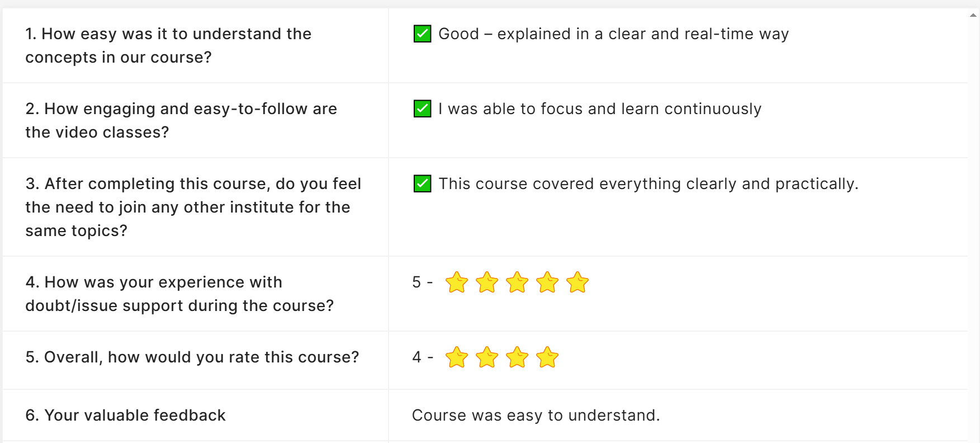Click the fourth star of the overall course rating
Image resolution: width=980 pixels, height=443 pixels.
point(547,357)
